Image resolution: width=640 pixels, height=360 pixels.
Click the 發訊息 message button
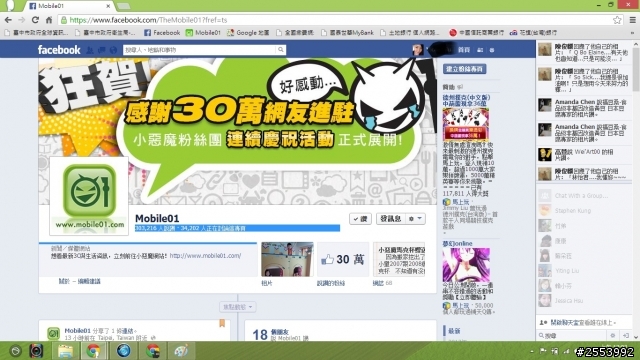pyautogui.click(x=391, y=219)
